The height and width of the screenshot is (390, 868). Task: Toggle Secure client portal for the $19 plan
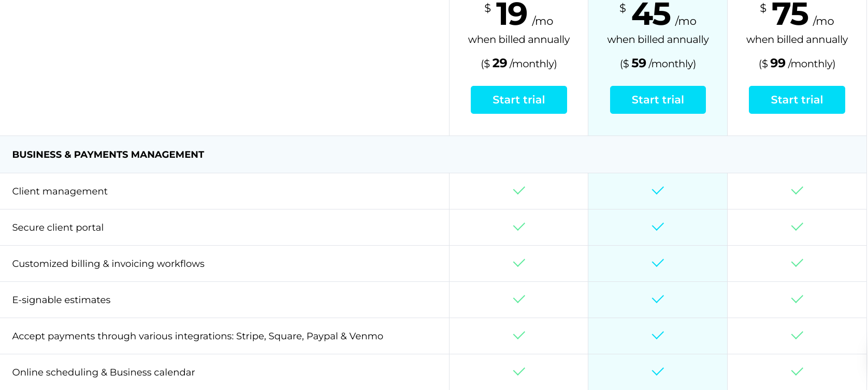tap(518, 227)
